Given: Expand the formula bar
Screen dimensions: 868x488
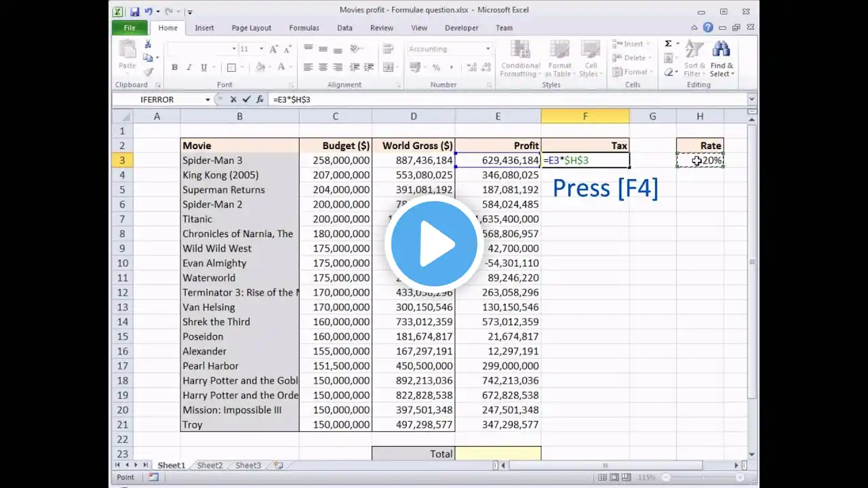Looking at the screenshot, I should (751, 100).
